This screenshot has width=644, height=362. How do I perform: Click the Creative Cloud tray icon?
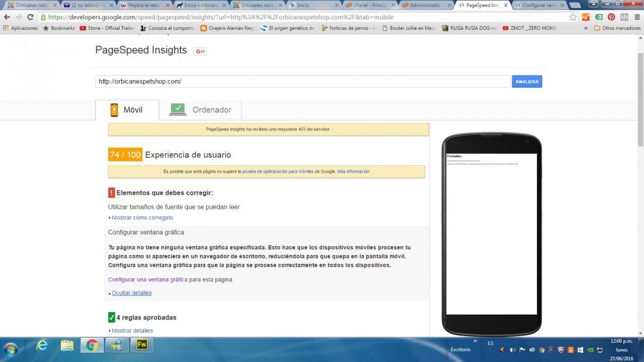pyautogui.click(x=532, y=350)
